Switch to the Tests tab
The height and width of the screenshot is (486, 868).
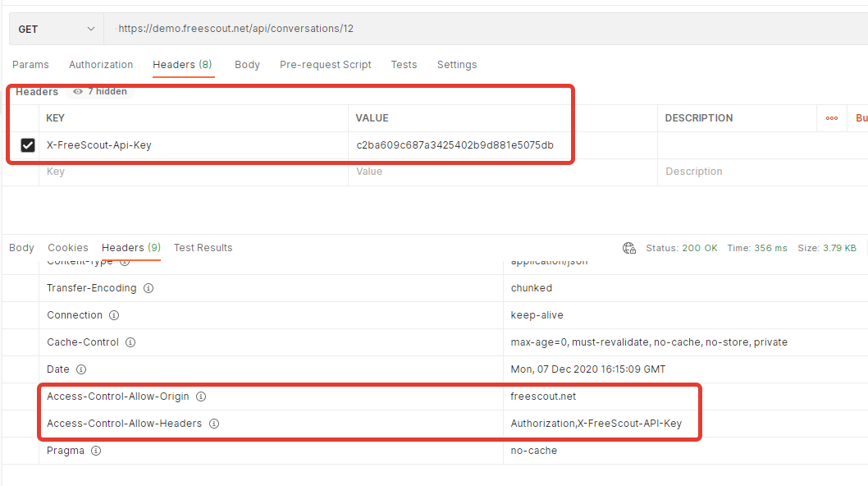(404, 65)
